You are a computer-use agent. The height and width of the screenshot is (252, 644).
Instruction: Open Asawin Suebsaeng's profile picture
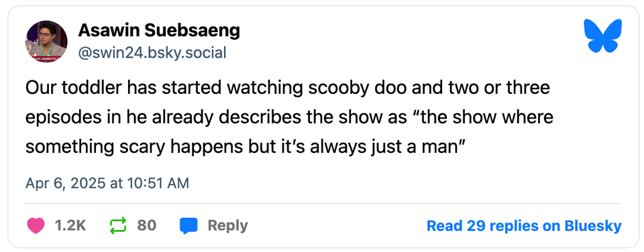tap(46, 42)
